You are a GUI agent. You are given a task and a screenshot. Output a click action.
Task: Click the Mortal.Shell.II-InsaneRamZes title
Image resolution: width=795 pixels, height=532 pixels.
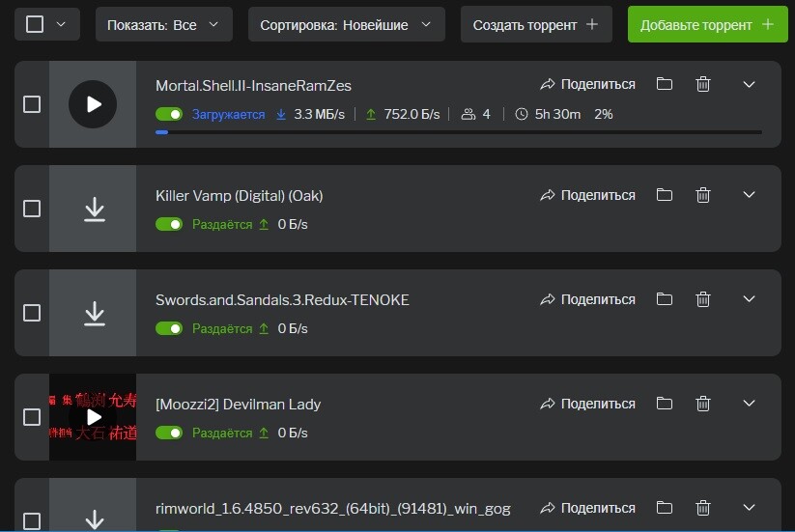tap(253, 86)
